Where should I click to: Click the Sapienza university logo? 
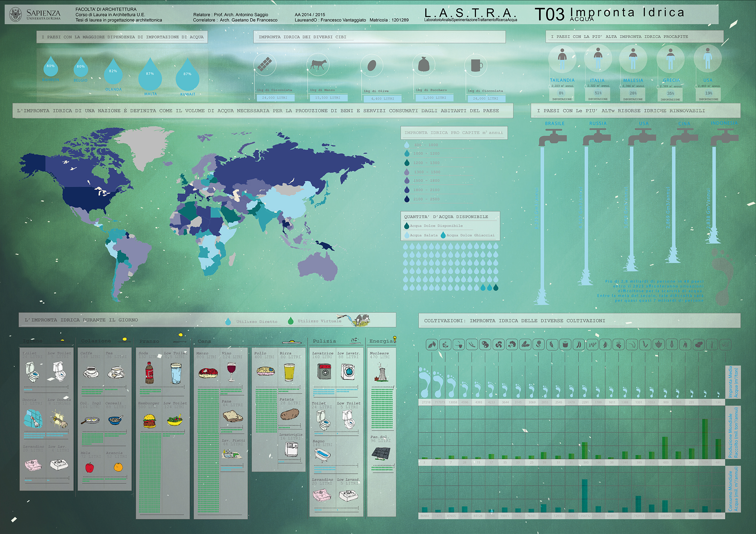pos(15,14)
